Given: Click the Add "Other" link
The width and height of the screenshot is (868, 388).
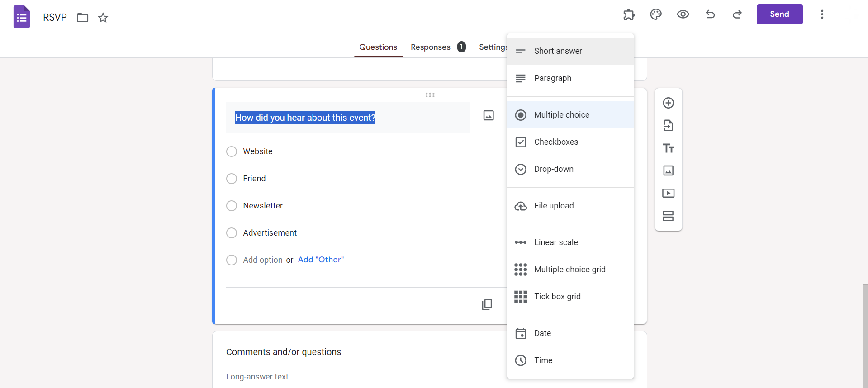Looking at the screenshot, I should 321,260.
